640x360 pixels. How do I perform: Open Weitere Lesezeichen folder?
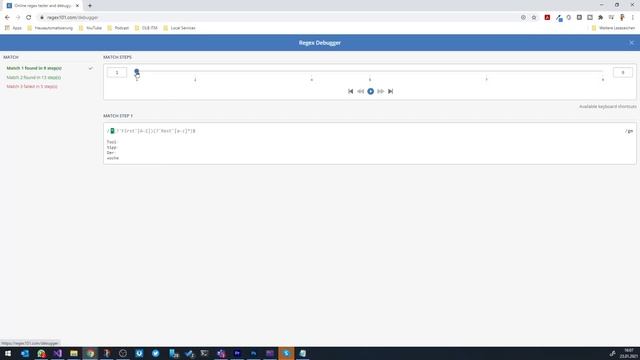613,28
